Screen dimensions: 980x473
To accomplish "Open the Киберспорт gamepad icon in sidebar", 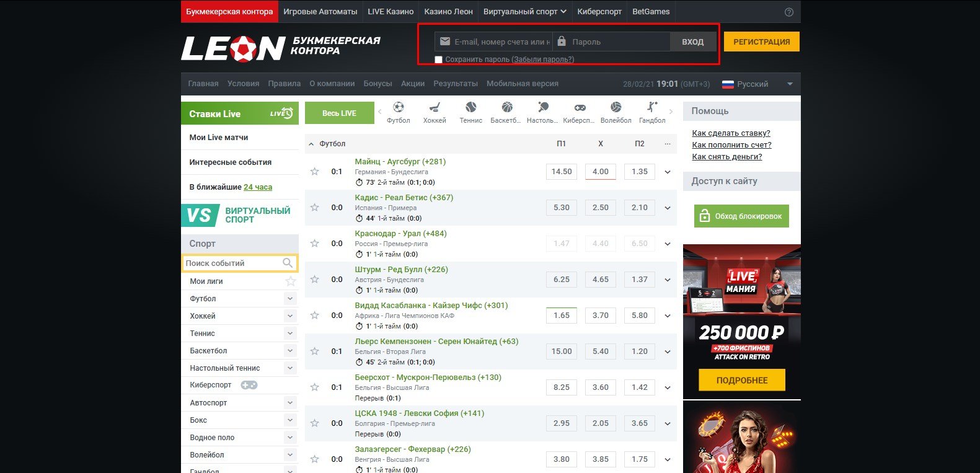I will click(249, 385).
